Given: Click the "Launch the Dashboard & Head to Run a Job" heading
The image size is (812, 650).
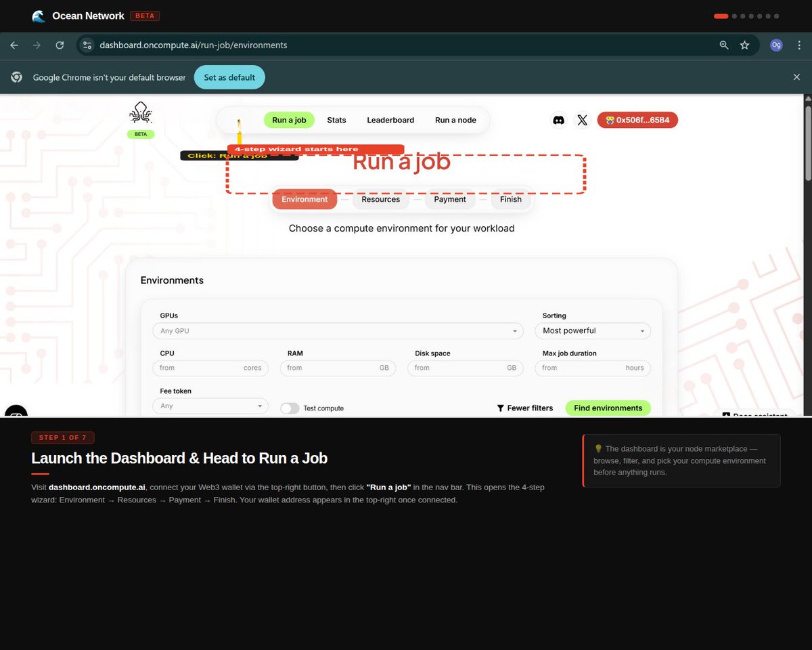Looking at the screenshot, I should 179,458.
